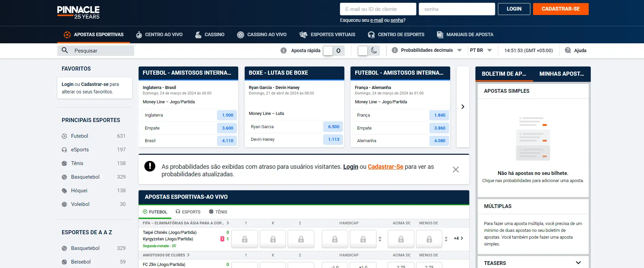
Task: Switch live betting to Esports tab
Action: (x=188, y=212)
